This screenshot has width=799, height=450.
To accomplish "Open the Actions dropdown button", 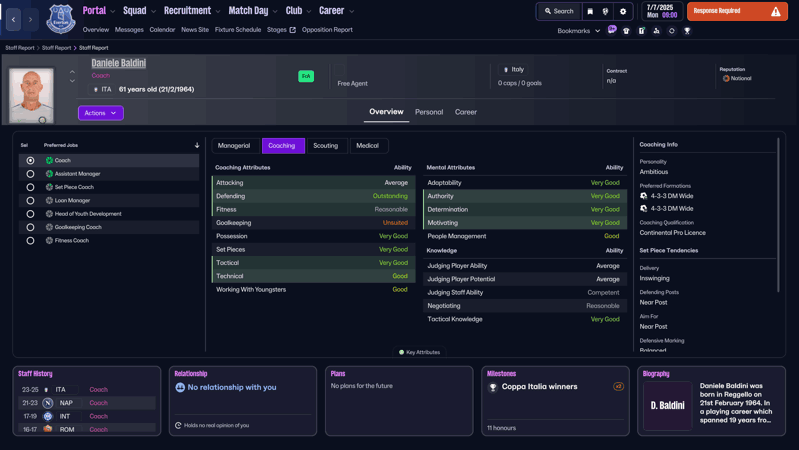I will [x=100, y=113].
